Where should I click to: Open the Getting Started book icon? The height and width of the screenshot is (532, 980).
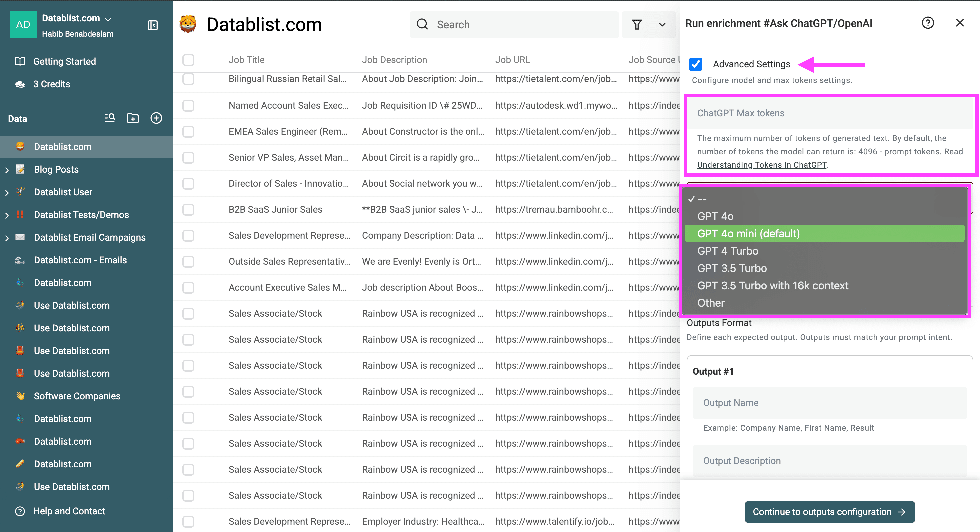pos(20,61)
